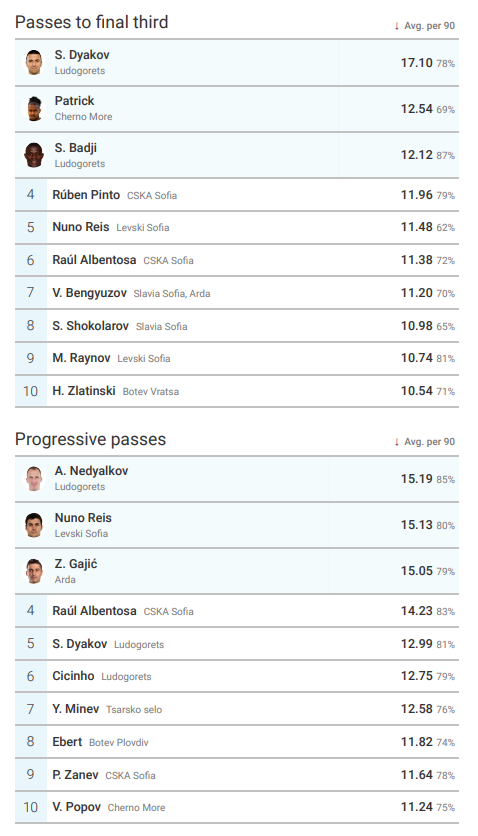478x836 pixels.
Task: Click A. Nedyalkov's player photo
Action: coord(34,478)
